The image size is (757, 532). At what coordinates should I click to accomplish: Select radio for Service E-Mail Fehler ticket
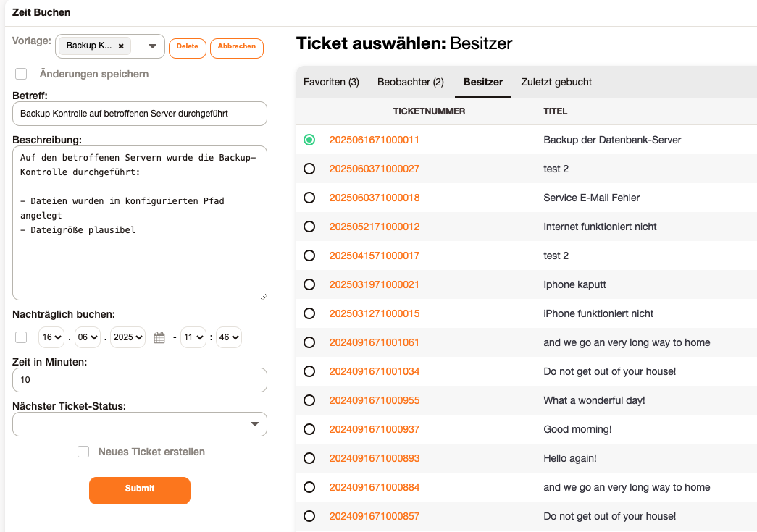tap(309, 198)
